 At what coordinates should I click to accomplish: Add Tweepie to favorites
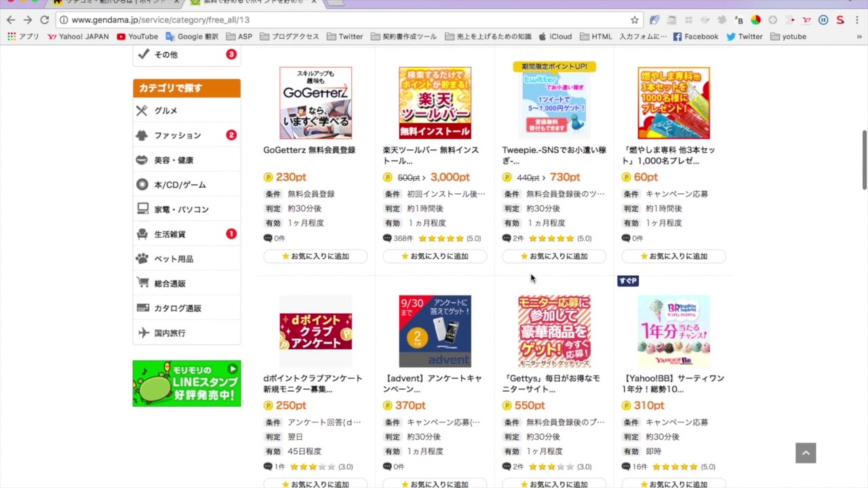pyautogui.click(x=554, y=256)
